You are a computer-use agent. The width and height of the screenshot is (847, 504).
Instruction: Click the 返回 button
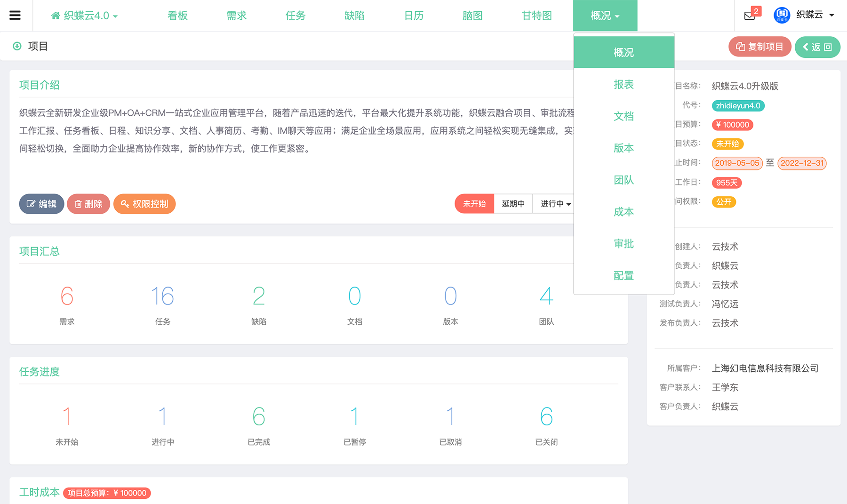[817, 47]
